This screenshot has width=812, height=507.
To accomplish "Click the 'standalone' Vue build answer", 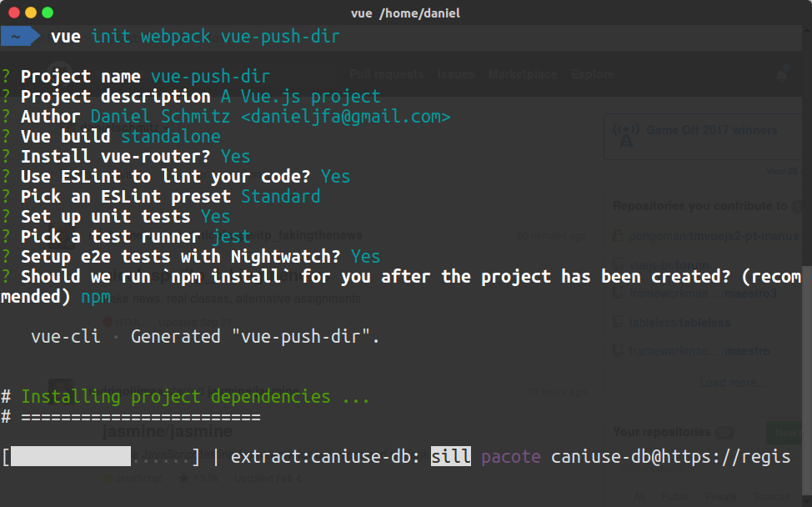I will pyautogui.click(x=171, y=137).
